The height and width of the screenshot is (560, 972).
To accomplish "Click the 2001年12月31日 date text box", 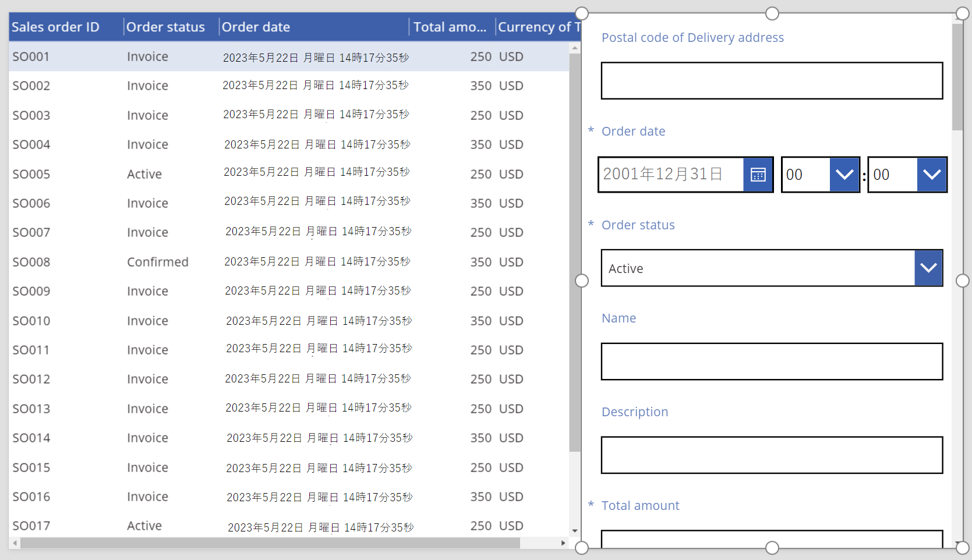I will point(671,175).
